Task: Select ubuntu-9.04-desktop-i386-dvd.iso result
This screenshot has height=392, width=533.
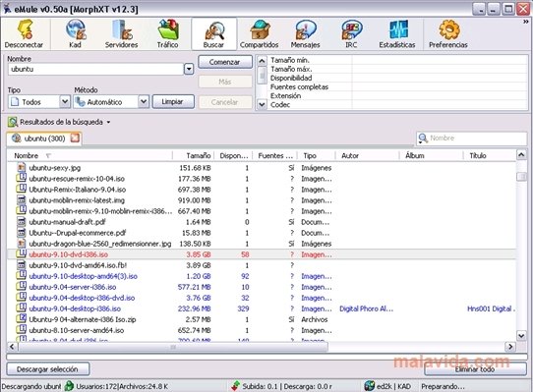Action: click(x=82, y=298)
